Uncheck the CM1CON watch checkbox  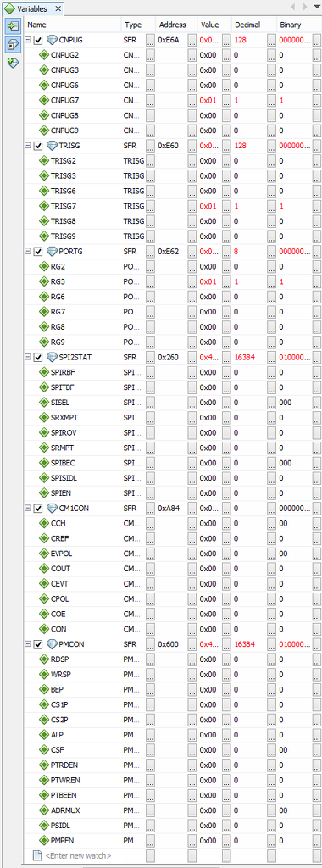(38, 508)
